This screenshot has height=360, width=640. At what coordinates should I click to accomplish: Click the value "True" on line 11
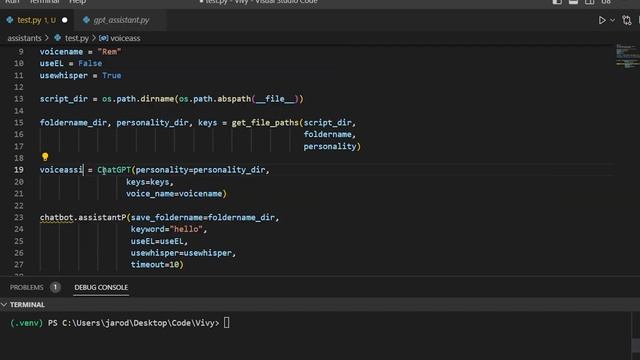(112, 75)
